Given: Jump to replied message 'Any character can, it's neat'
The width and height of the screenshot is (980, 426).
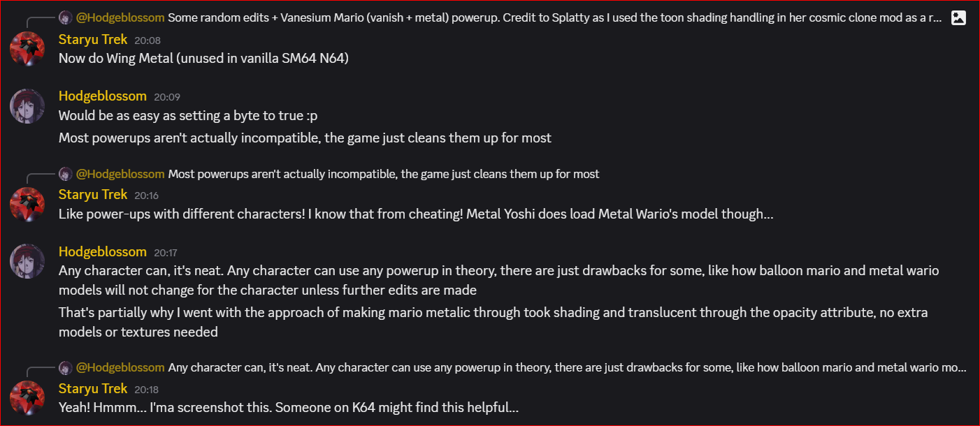Looking at the screenshot, I should click(566, 367).
